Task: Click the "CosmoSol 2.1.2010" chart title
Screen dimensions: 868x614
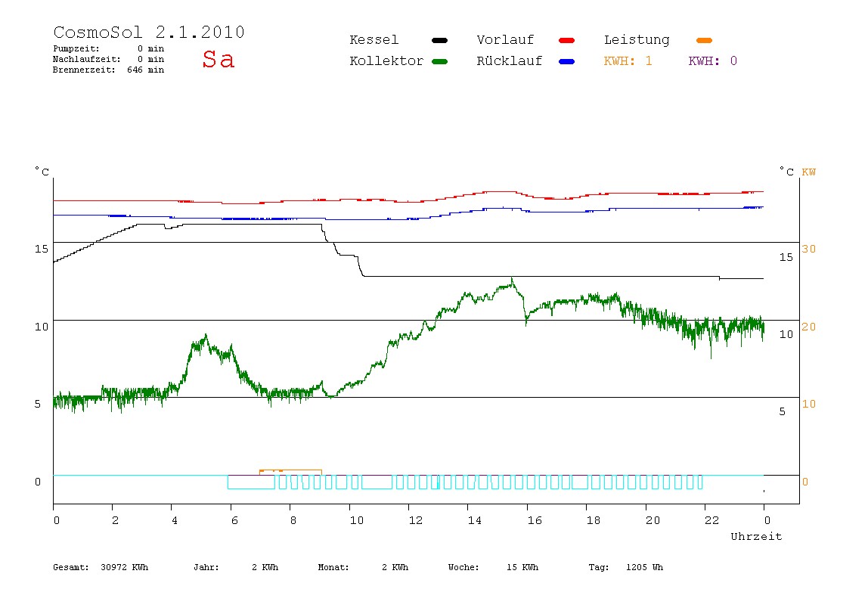Action: (149, 32)
